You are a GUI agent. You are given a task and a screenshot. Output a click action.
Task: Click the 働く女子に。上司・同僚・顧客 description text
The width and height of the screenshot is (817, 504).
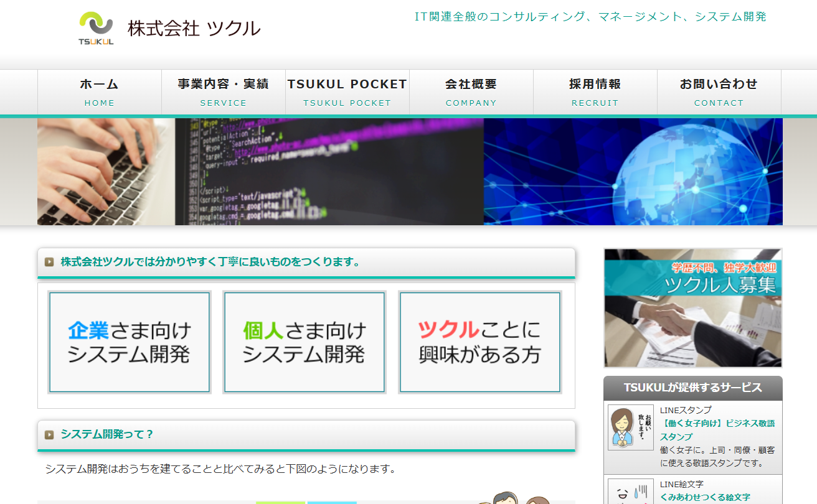click(717, 457)
